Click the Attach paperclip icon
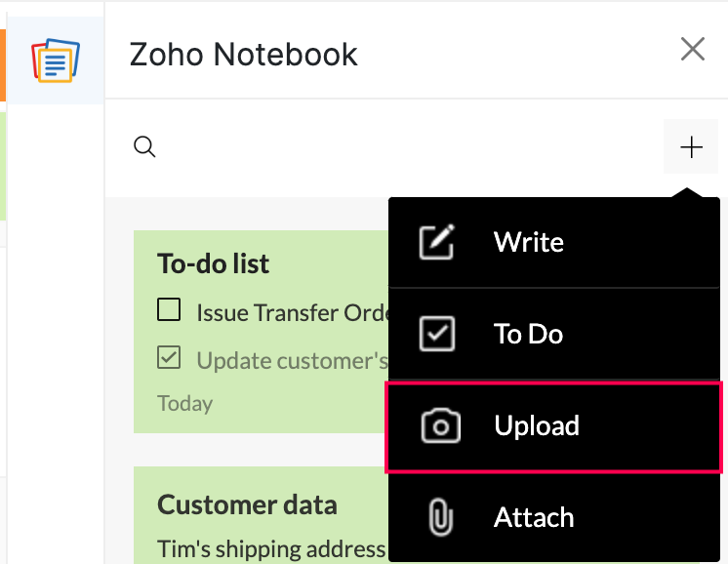The height and width of the screenshot is (564, 728). click(x=440, y=517)
